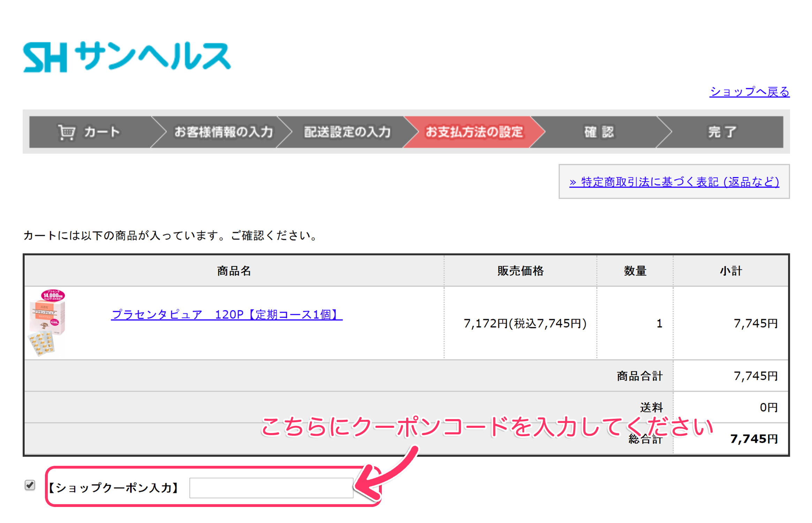Select the 確認 step
812x523 pixels.
tap(599, 132)
